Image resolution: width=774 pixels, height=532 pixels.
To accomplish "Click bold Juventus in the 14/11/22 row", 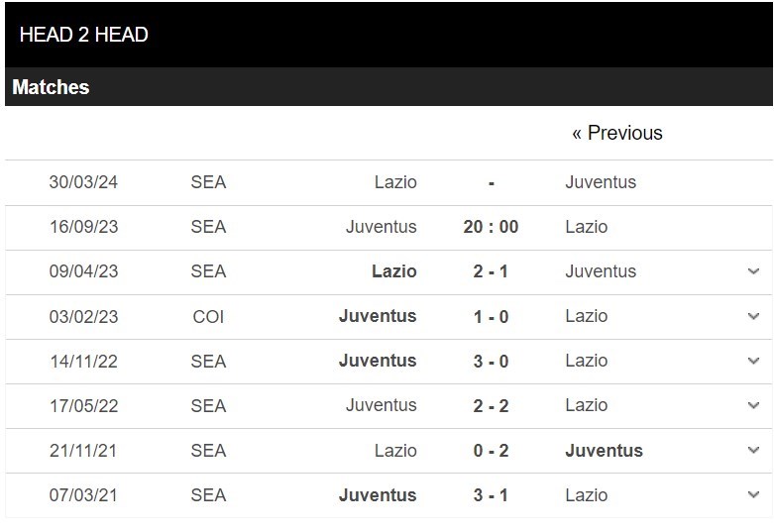I will (378, 361).
